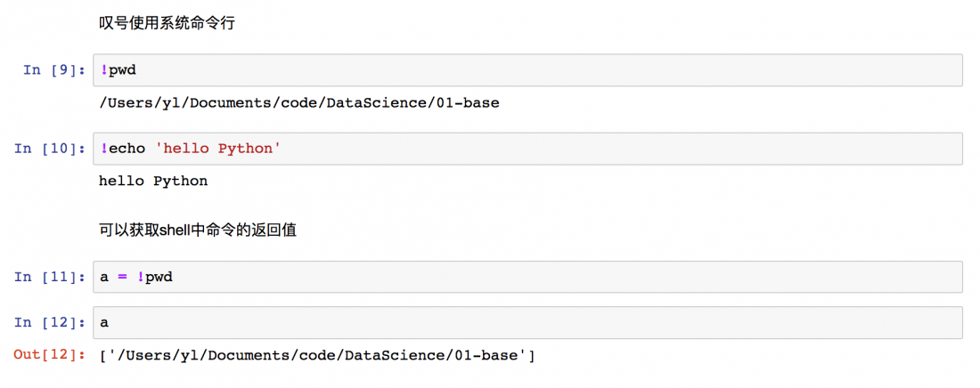
Task: Click the word shell in the markdown text
Action: [176, 230]
